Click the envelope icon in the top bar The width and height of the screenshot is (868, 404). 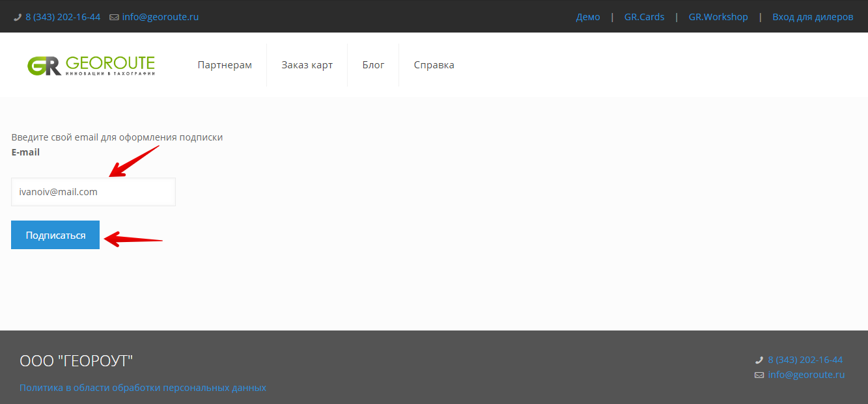(114, 18)
